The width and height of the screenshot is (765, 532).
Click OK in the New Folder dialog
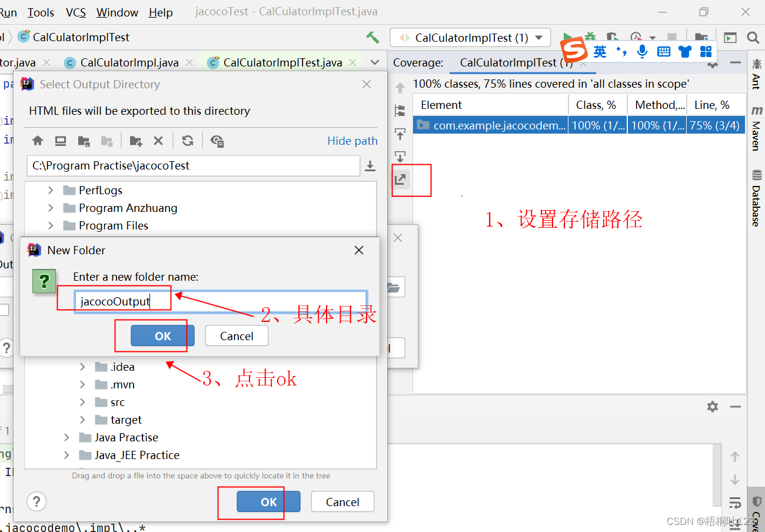162,336
